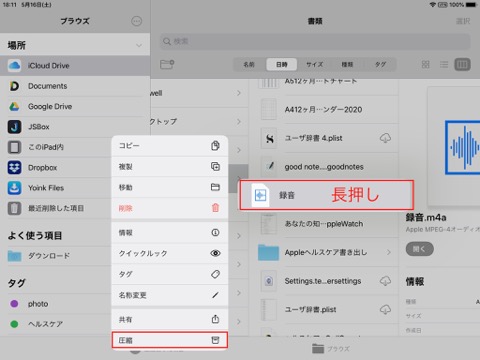The width and height of the screenshot is (480, 360).
Task: Click the new folder icon
Action: 167,64
